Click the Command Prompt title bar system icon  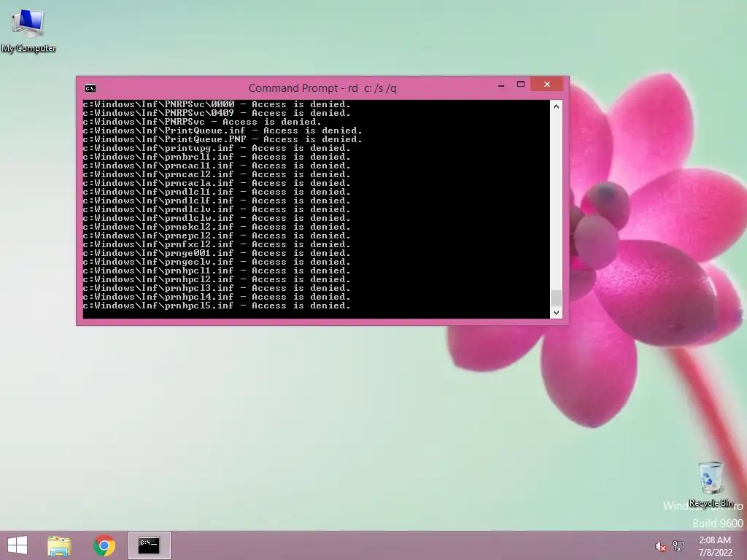[x=90, y=88]
